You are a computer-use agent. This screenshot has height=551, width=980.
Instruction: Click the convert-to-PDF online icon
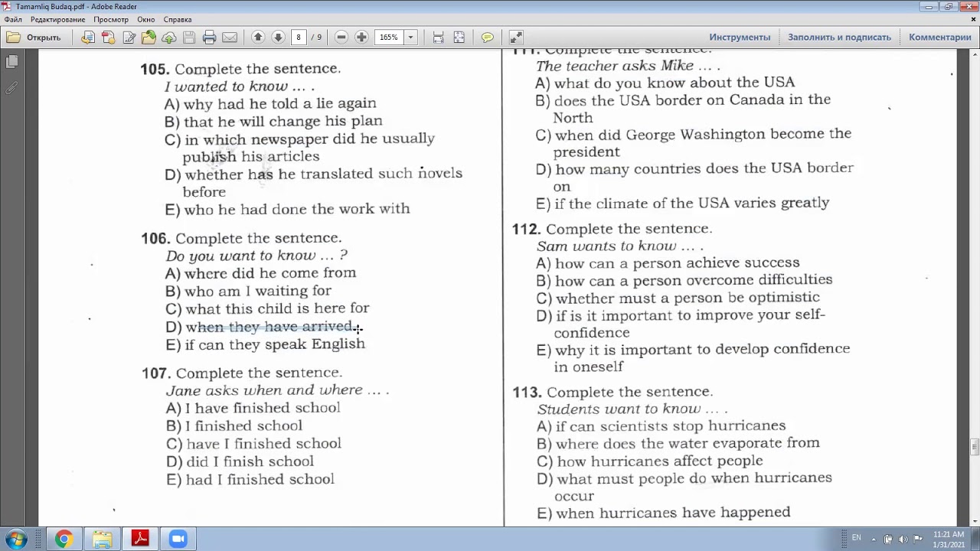(88, 37)
